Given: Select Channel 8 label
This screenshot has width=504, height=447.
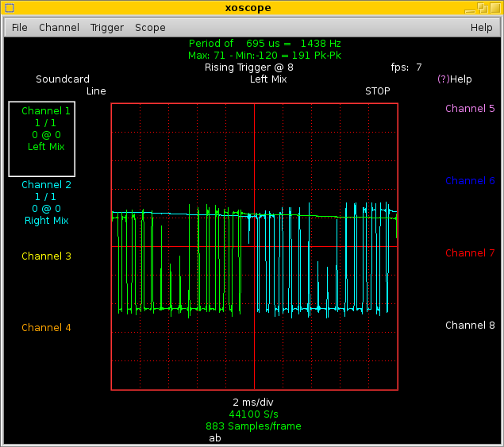Looking at the screenshot, I should 470,325.
